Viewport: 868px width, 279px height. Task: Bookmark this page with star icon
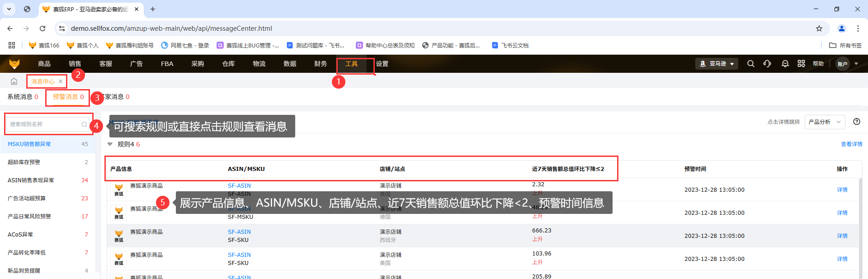[819, 28]
